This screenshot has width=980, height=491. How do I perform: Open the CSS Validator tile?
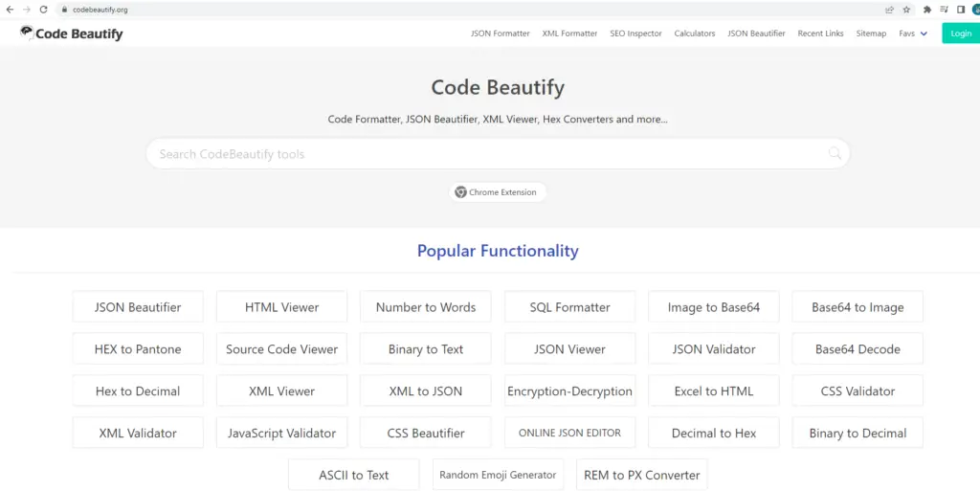click(x=857, y=391)
